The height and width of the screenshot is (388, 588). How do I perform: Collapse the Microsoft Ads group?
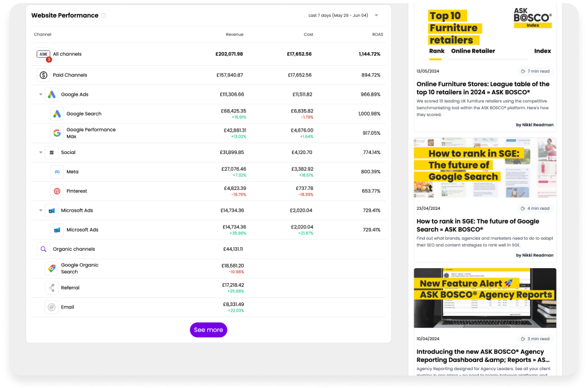click(x=40, y=210)
